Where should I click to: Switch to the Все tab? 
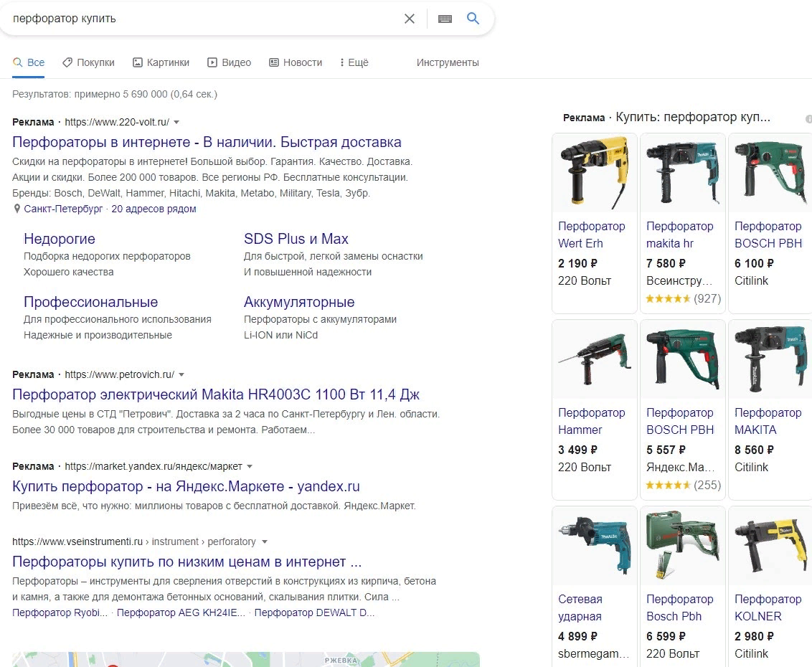point(29,62)
